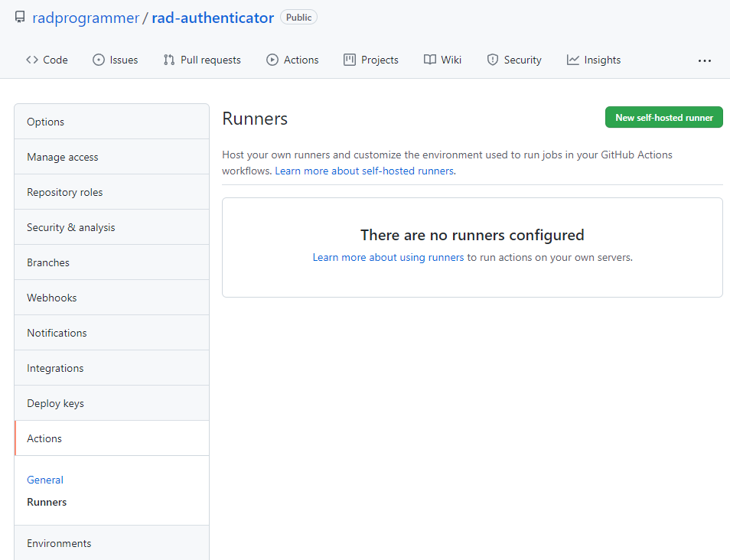730x560 pixels.
Task: Collapse the Actions settings submenu
Action: 44,438
